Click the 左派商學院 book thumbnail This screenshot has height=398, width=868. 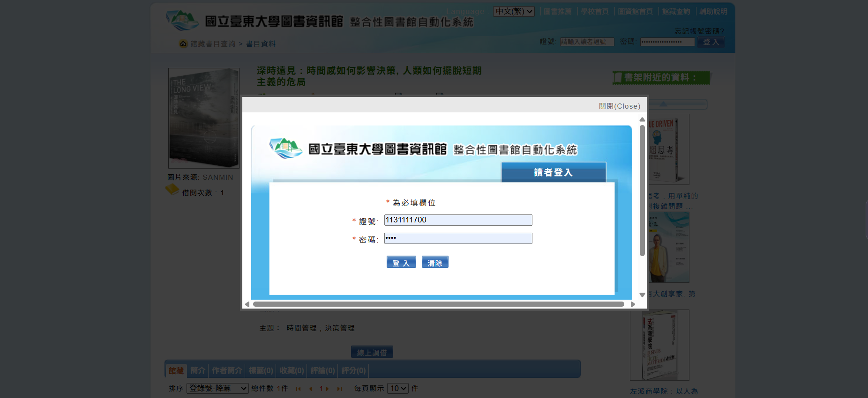click(x=659, y=345)
